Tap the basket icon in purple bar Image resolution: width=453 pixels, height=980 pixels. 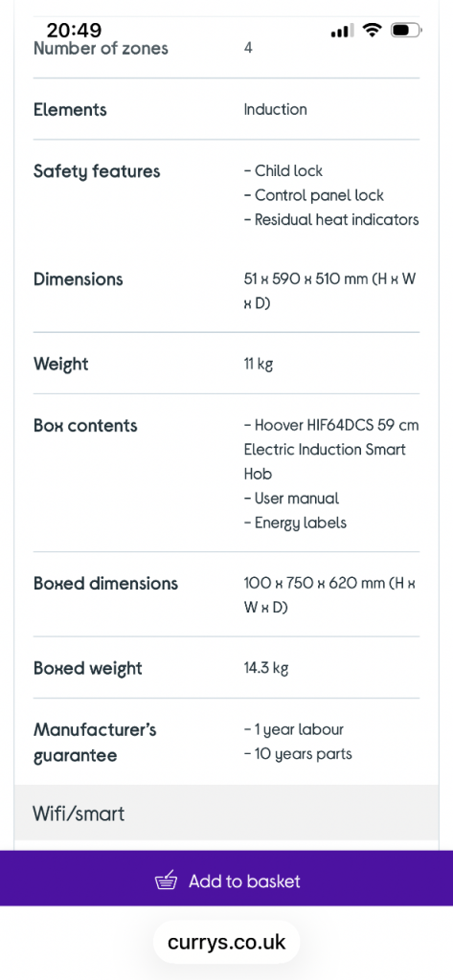[167, 880]
